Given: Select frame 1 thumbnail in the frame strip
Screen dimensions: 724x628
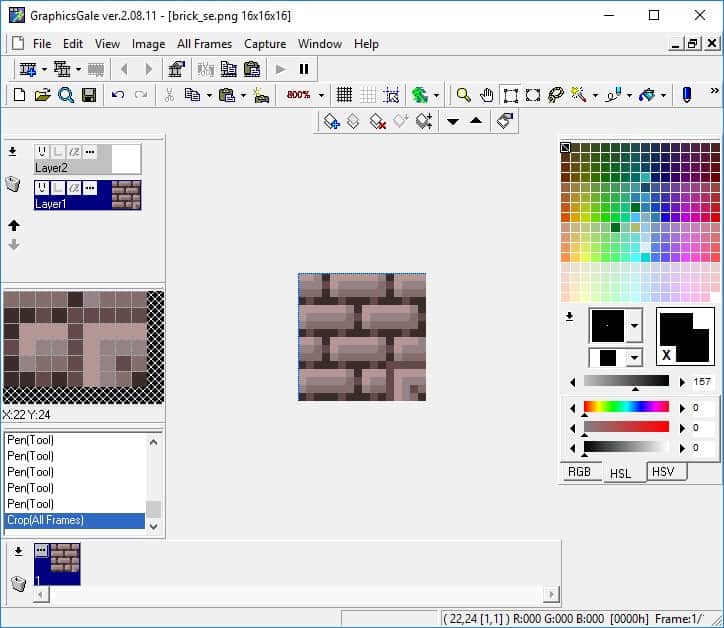Looking at the screenshot, I should 57,564.
